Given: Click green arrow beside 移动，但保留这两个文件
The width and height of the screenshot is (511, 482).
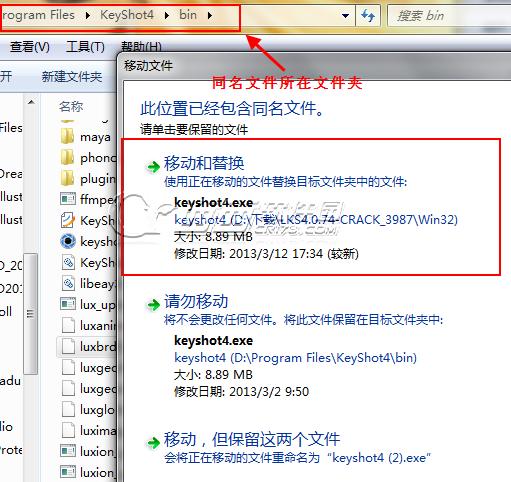Looking at the screenshot, I should coord(154,442).
